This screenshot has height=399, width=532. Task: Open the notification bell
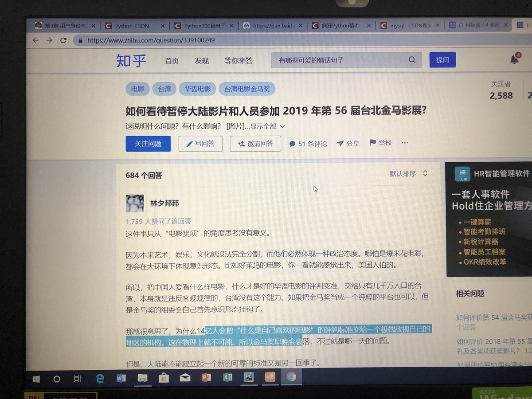tap(514, 59)
